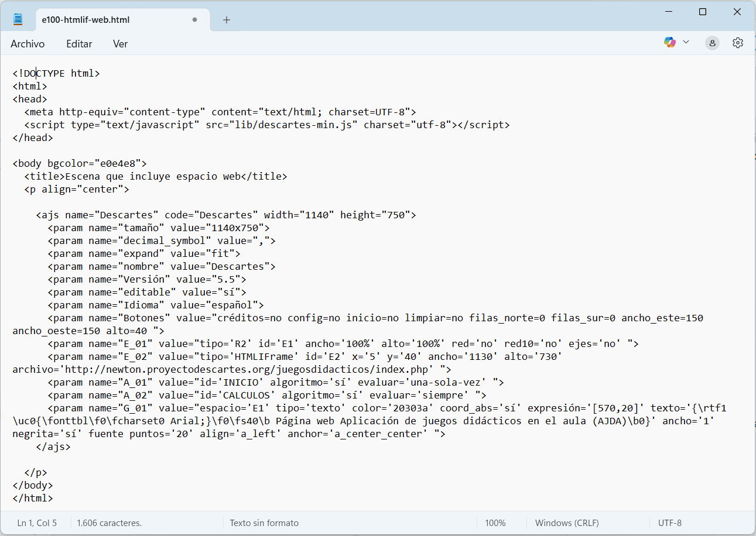Click the unsaved dot on e100-htmlif-web.html tab
The height and width of the screenshot is (536, 756).
coord(194,20)
